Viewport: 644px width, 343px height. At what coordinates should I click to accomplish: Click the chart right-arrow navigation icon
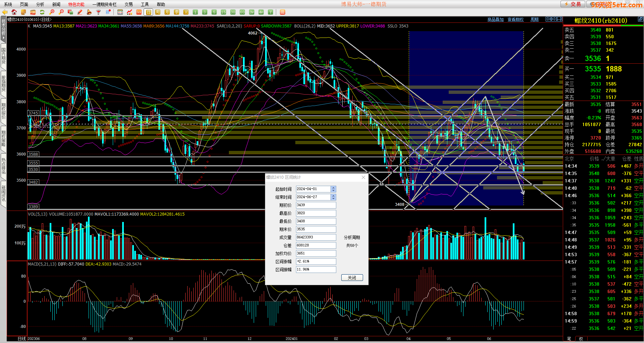click(554, 19)
